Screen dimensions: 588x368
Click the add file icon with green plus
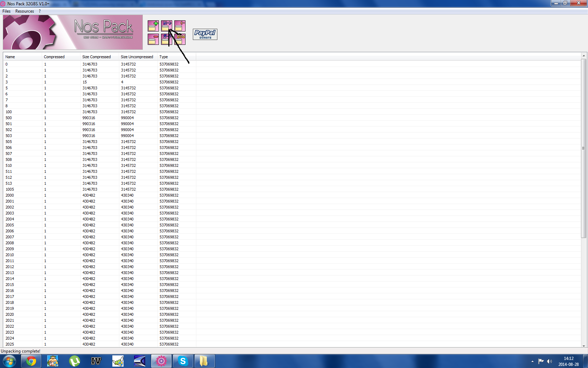click(153, 26)
